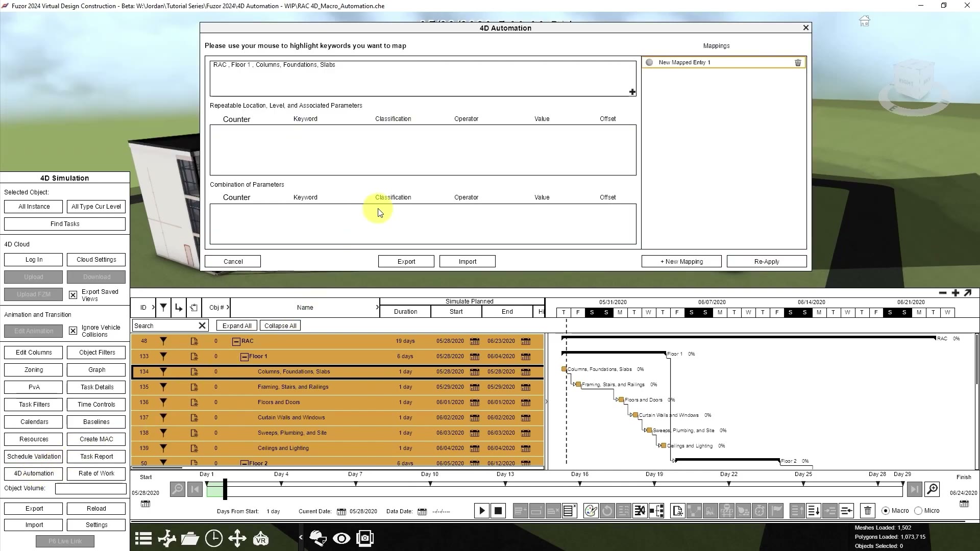The image size is (980, 551).
Task: Expand the ID column header arrow
Action: point(153,307)
